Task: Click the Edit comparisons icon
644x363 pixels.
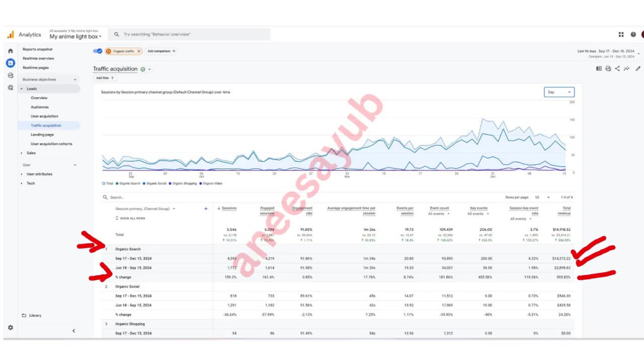Action: click(599, 68)
